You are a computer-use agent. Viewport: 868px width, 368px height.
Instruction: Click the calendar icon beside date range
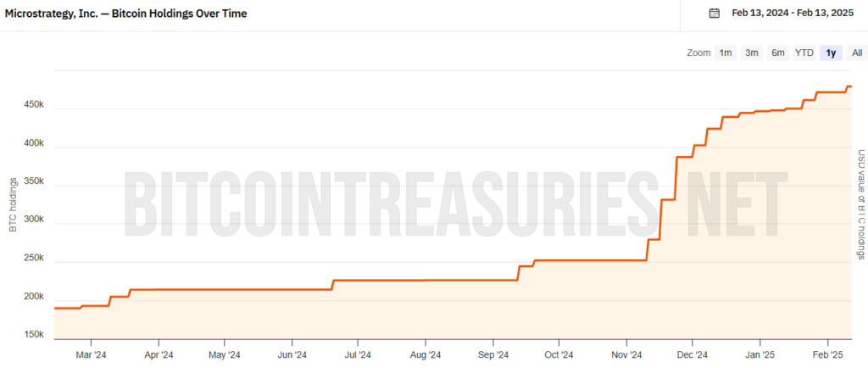pyautogui.click(x=714, y=14)
